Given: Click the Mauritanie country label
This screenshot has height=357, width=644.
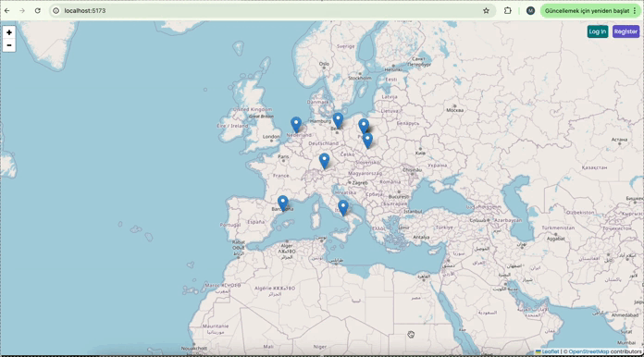Looking at the screenshot, I should (216, 326).
